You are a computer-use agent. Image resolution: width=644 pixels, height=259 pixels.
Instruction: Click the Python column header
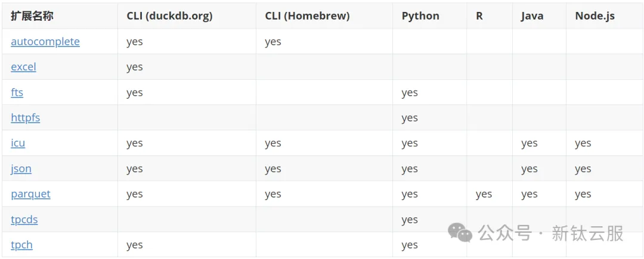click(420, 16)
